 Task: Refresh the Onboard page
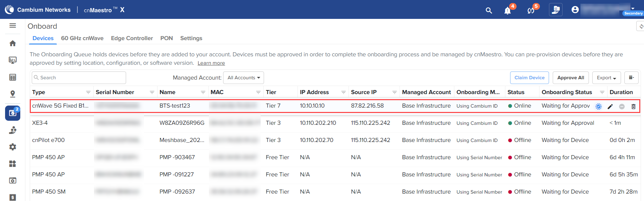(x=641, y=26)
